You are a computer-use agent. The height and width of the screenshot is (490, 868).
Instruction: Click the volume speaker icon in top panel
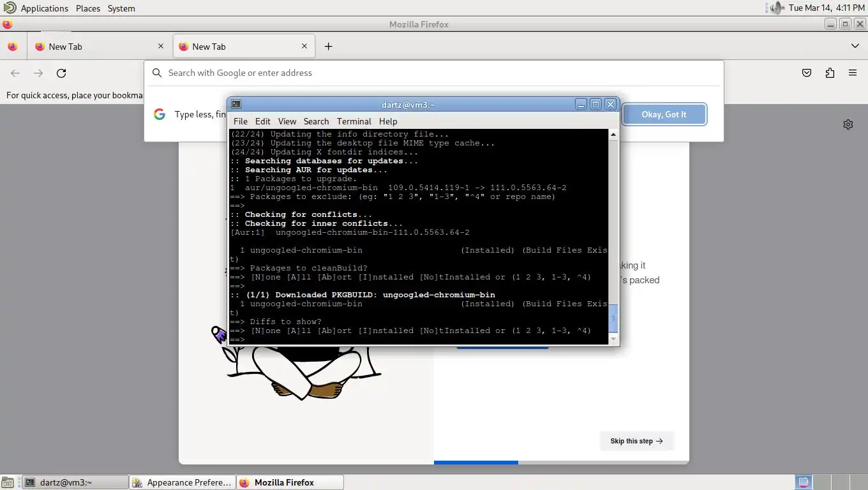777,8
